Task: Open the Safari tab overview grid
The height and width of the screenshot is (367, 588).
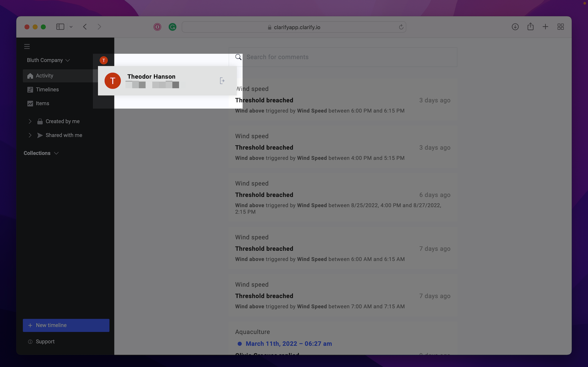Action: pyautogui.click(x=561, y=27)
